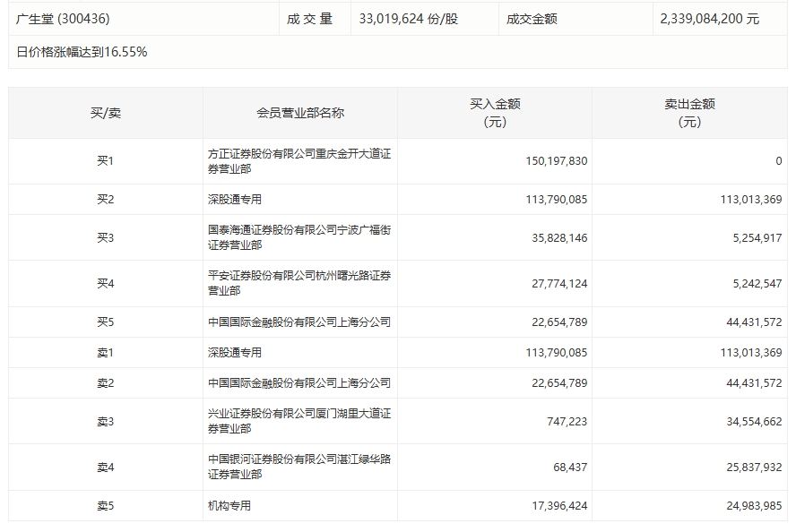Click the 买入金额(元) column header

click(495, 113)
